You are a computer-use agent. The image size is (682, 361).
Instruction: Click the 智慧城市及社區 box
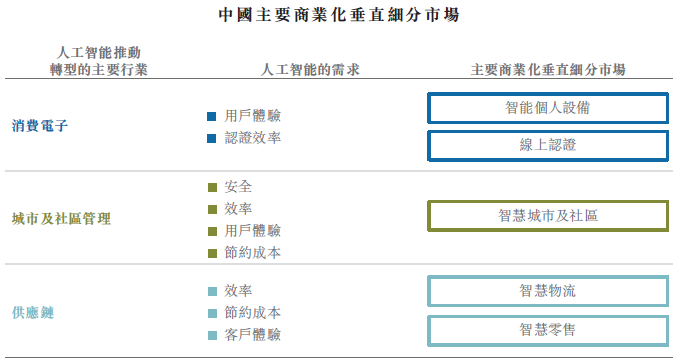pos(548,216)
